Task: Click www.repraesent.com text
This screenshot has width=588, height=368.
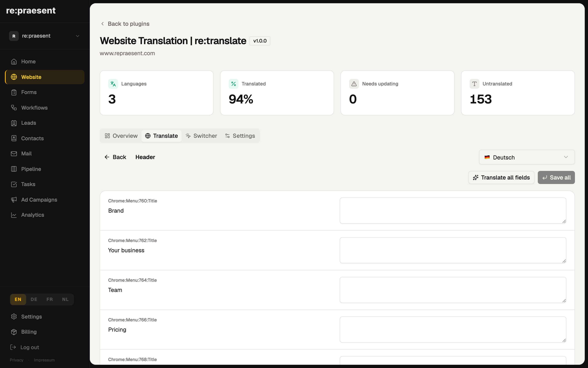Action: click(x=127, y=53)
